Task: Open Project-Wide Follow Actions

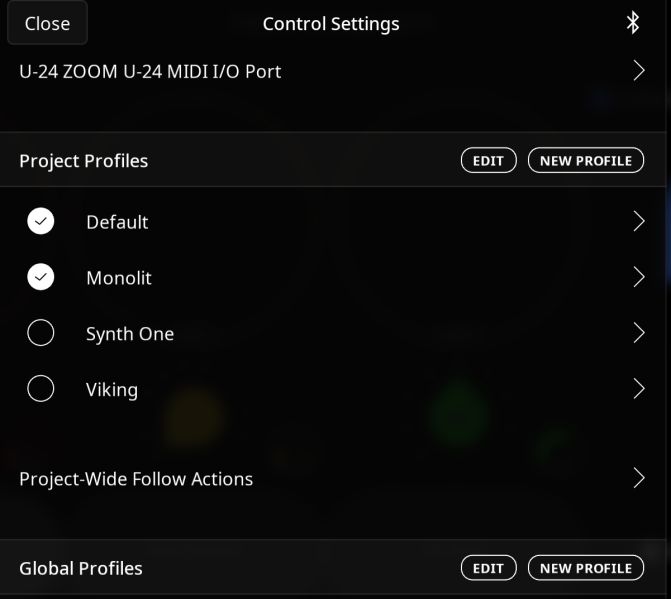Action: (333, 479)
